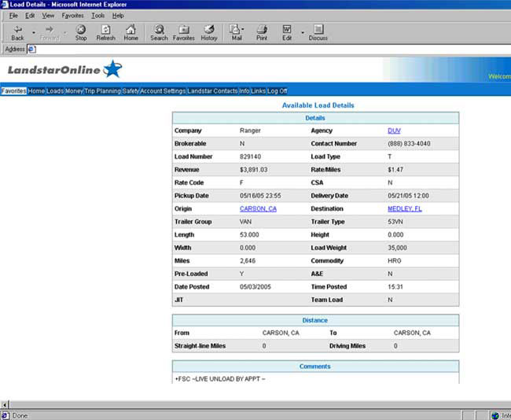Click the Date Posted value 05/03/2005
This screenshot has height=420, width=511.
(256, 287)
